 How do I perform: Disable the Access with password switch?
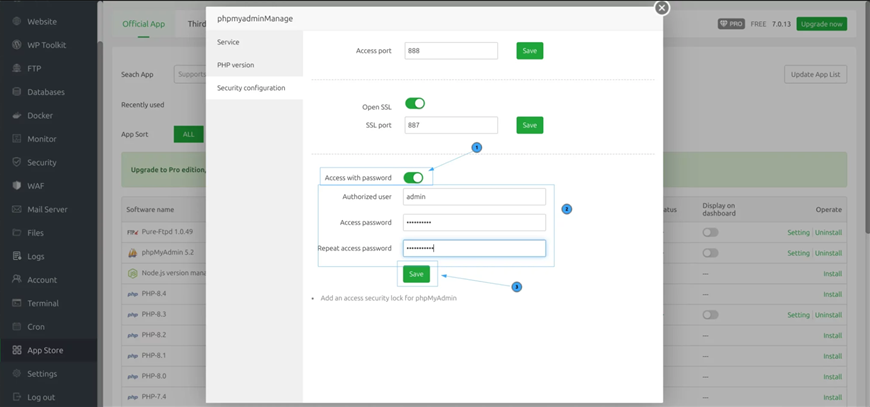pos(413,177)
